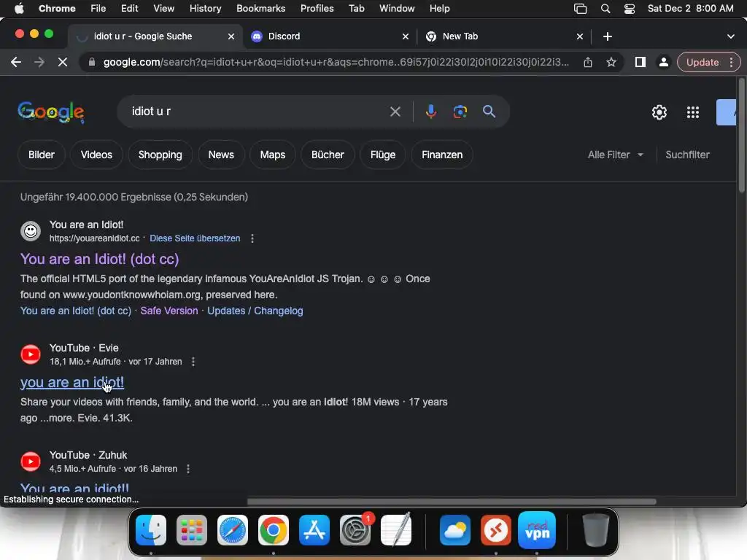
Task: Click the Update button in Chrome toolbar
Action: (703, 63)
